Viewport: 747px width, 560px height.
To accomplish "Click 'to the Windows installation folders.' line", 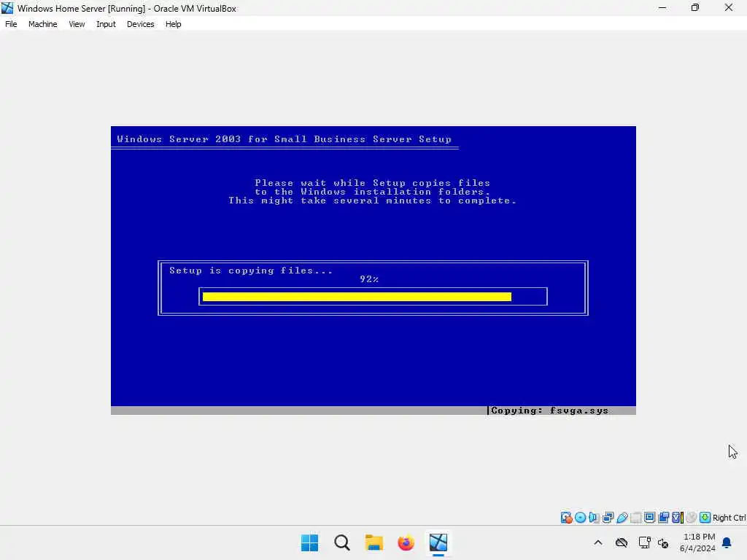I will pyautogui.click(x=372, y=192).
